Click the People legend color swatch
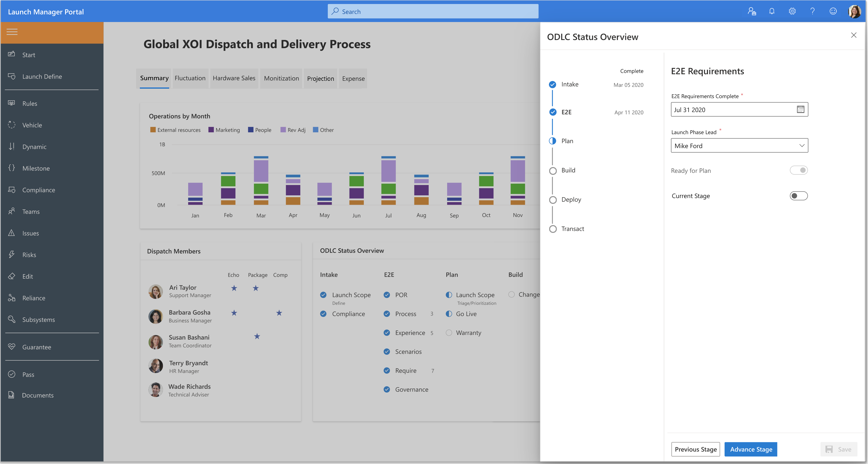This screenshot has width=868, height=464. (x=250, y=130)
